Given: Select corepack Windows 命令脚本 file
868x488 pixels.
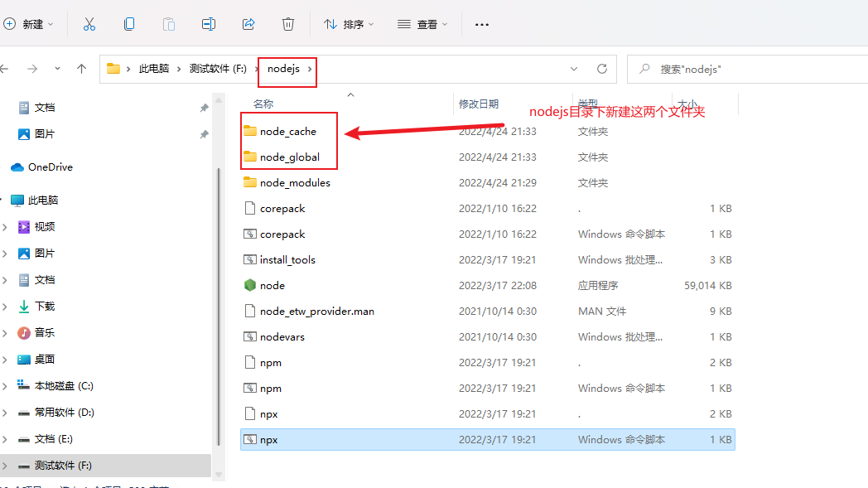Looking at the screenshot, I should tap(282, 234).
